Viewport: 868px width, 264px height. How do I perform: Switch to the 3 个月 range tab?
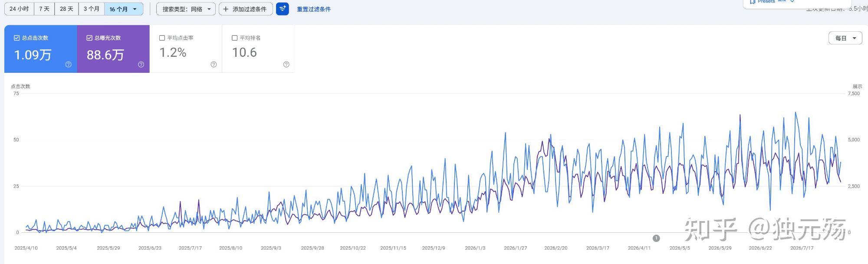92,9
